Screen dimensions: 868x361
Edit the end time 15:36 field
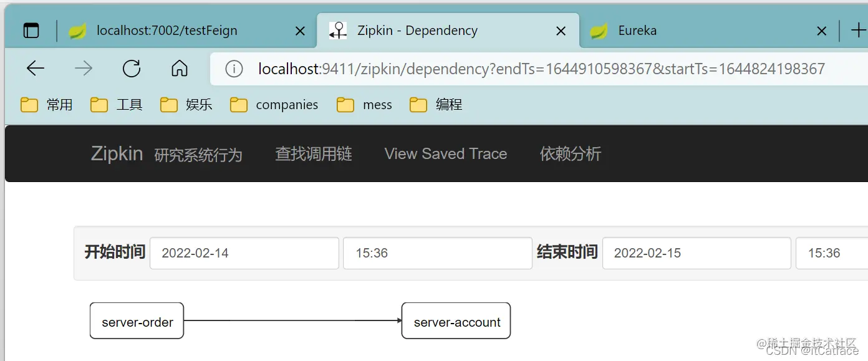coord(832,253)
